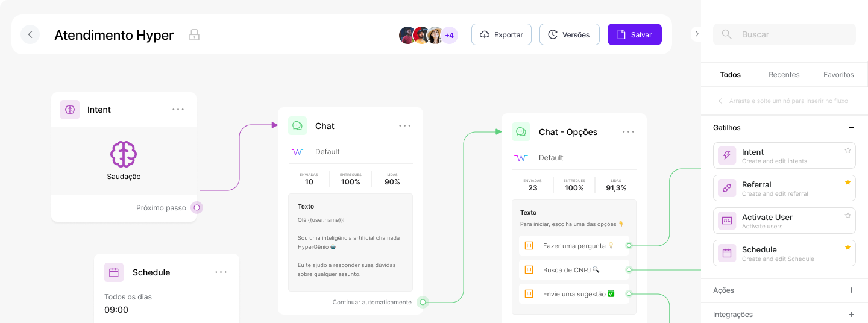Image resolution: width=868 pixels, height=323 pixels.
Task: Switch to the Favoritos tab
Action: pos(838,75)
